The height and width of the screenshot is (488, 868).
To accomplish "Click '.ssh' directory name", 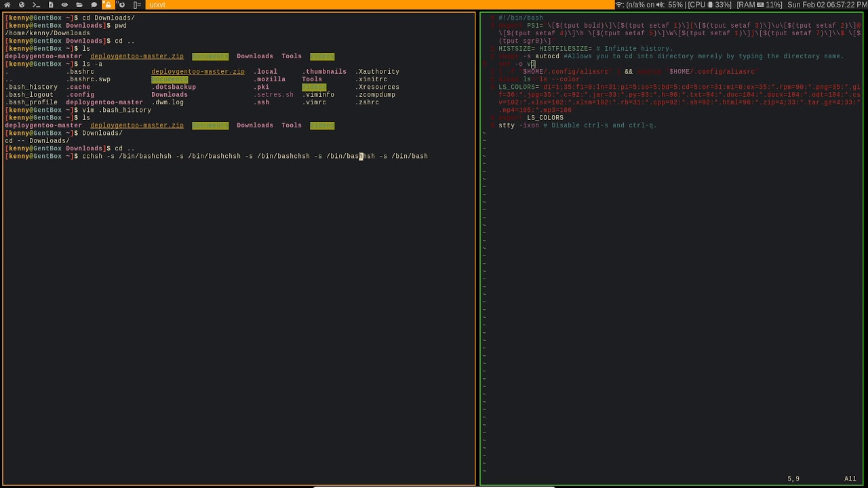I will [261, 102].
